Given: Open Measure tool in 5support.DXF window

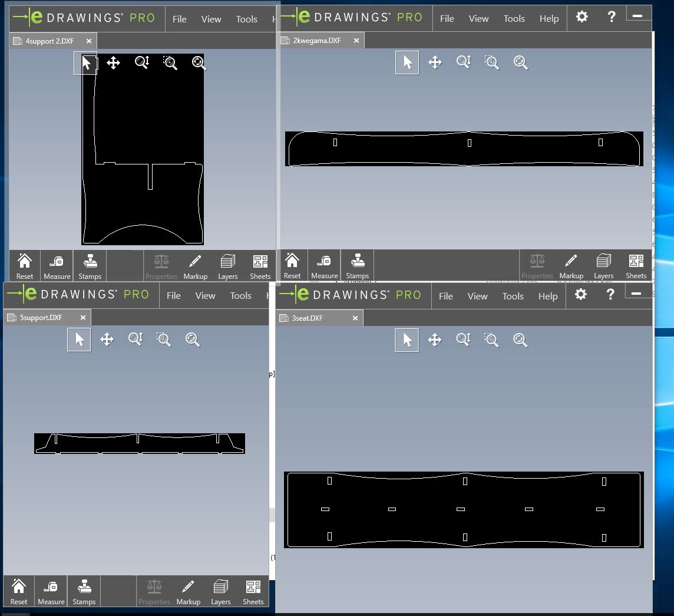Looking at the screenshot, I should click(51, 591).
